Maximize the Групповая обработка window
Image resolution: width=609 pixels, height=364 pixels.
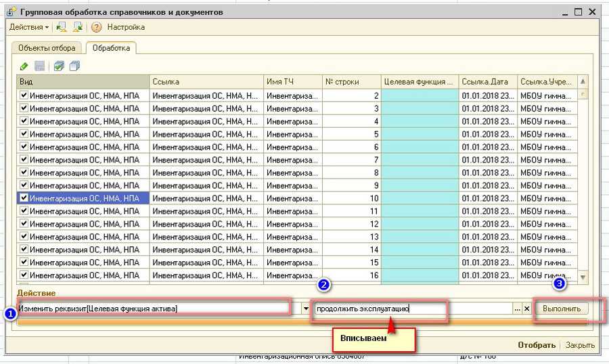click(579, 12)
